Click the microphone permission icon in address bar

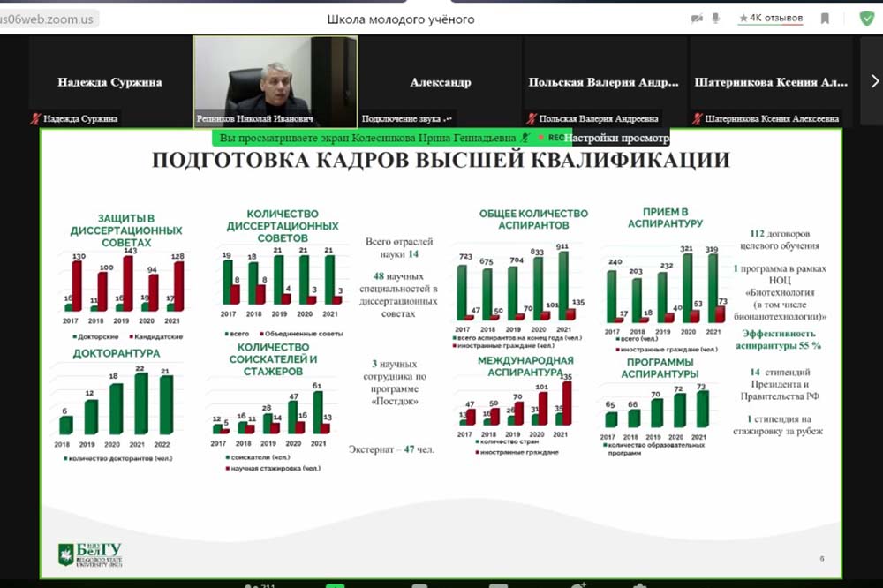coord(716,19)
